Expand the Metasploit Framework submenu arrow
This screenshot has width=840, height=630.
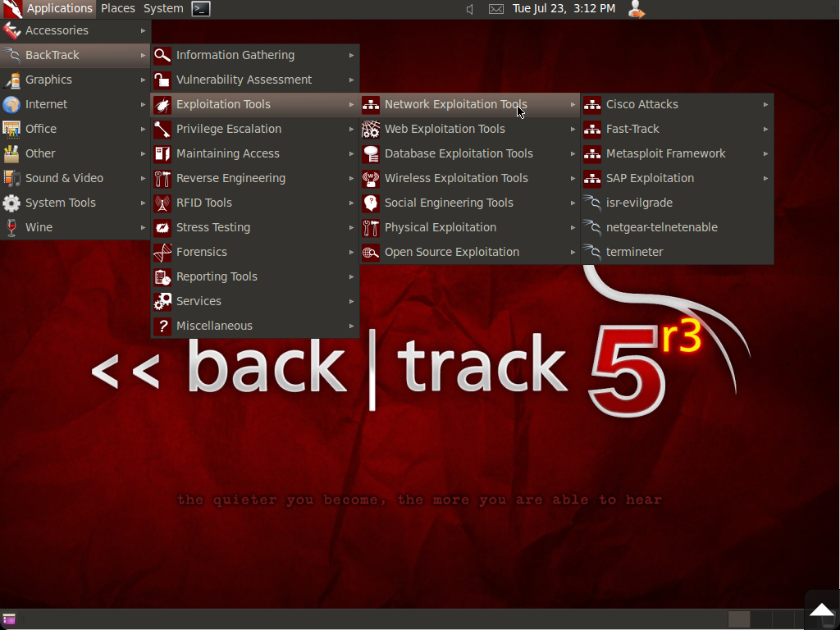(x=766, y=153)
